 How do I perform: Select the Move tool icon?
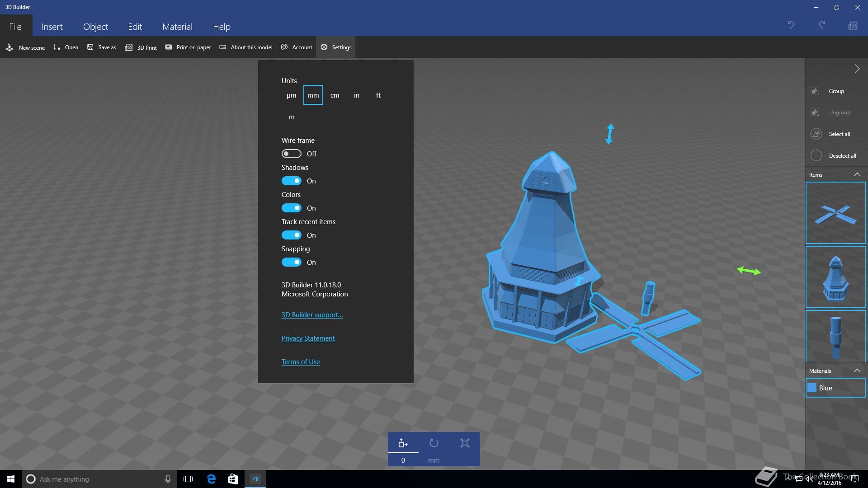click(403, 443)
